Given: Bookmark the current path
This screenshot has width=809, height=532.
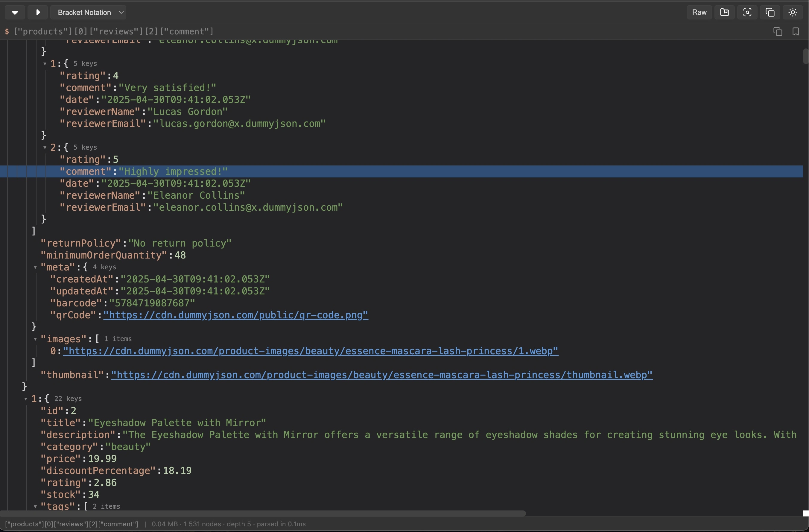Looking at the screenshot, I should pyautogui.click(x=796, y=32).
